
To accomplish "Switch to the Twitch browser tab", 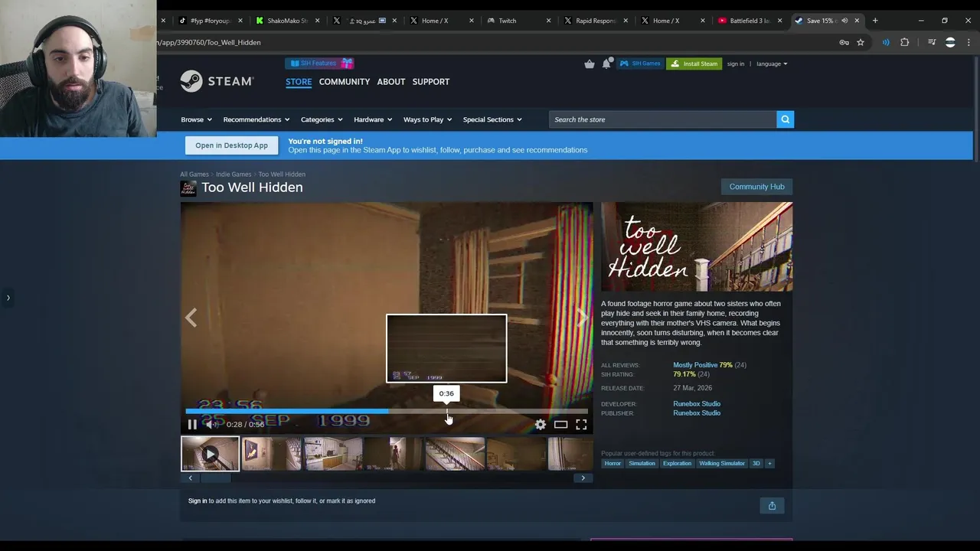I will pyautogui.click(x=518, y=21).
